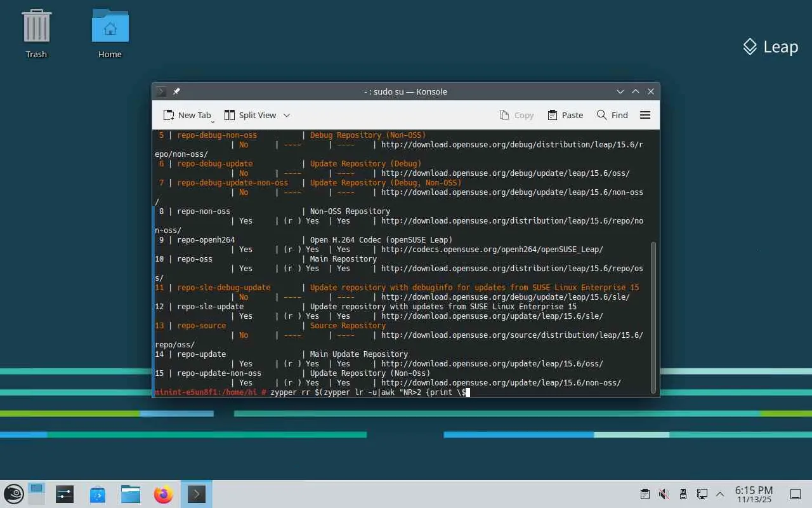812x508 pixels.
Task: Click the Konsole terminal scrollbar handle
Action: tap(653, 317)
